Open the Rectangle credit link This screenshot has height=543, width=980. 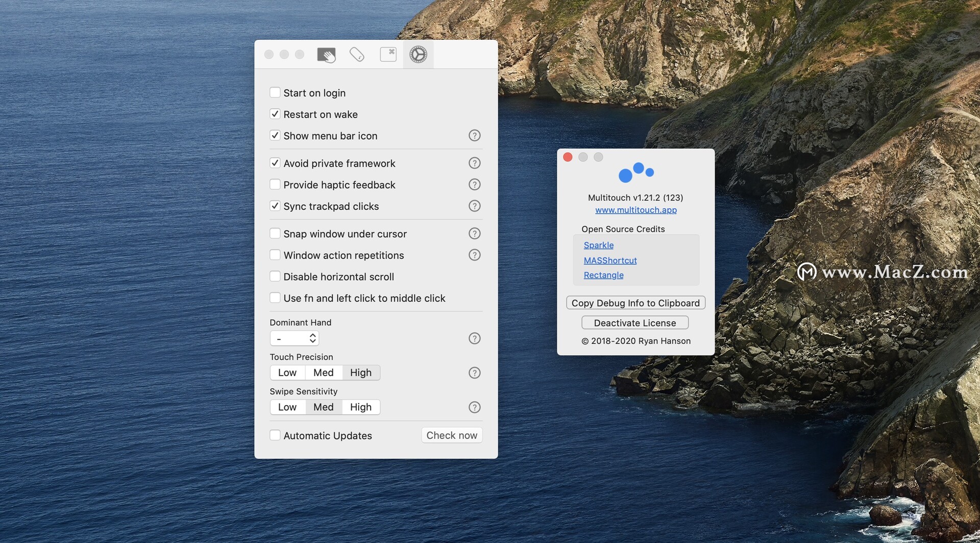point(604,275)
